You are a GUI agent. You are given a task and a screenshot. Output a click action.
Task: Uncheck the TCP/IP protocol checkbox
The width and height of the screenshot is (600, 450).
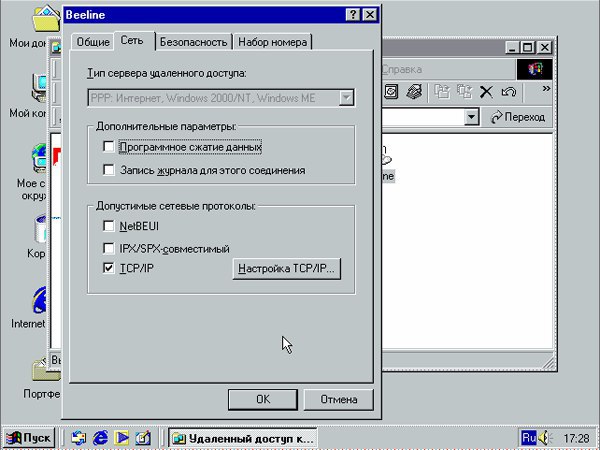click(x=109, y=268)
